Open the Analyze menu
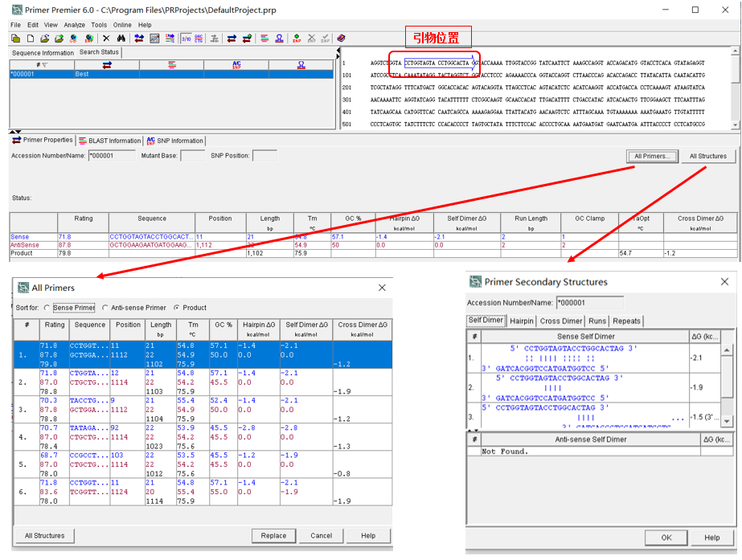Viewport: 742px width, 560px height. coord(74,25)
